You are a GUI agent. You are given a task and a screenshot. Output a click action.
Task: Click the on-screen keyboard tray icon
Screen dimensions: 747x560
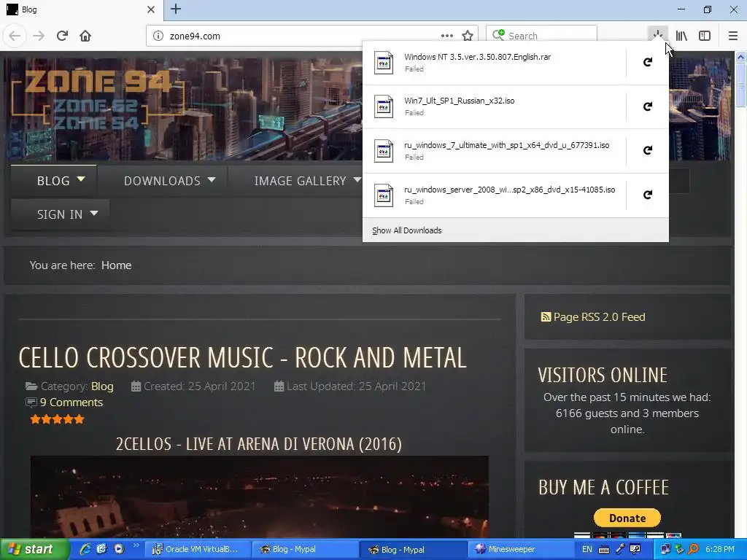coord(603,550)
